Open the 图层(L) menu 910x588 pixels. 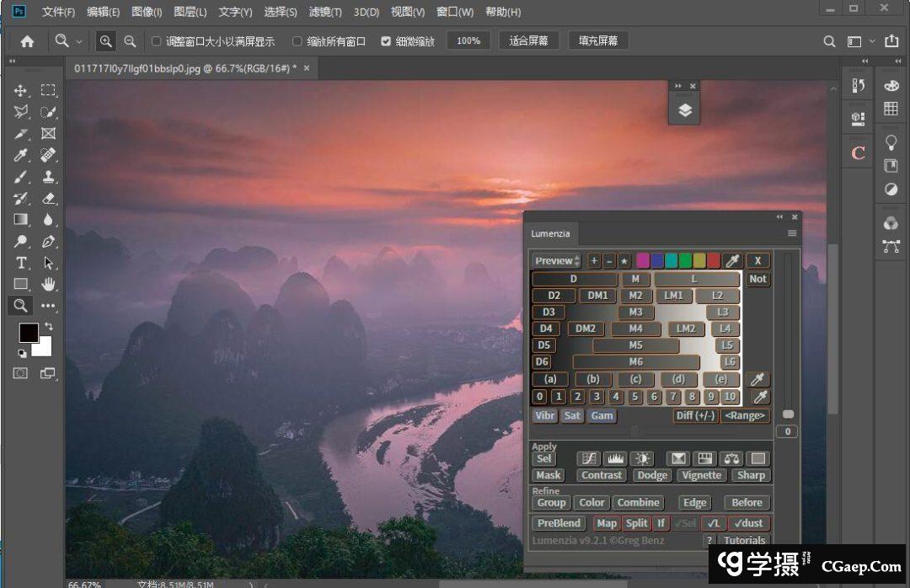(x=190, y=12)
